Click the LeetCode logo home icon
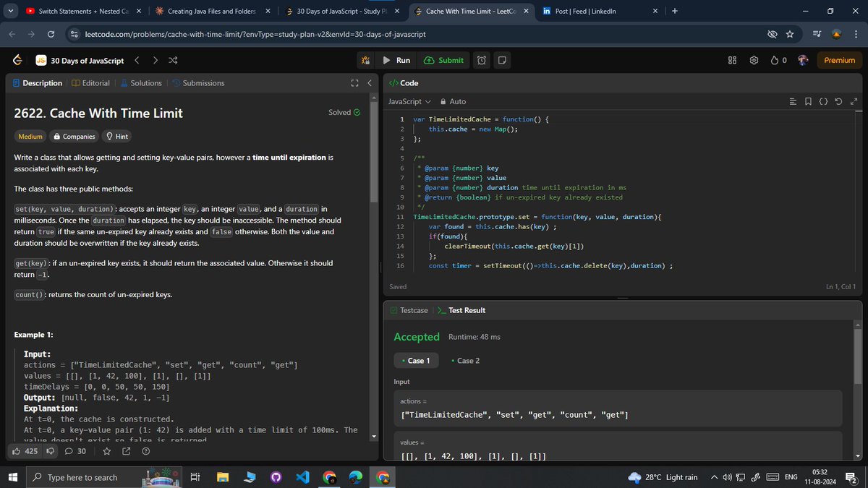The width and height of the screenshot is (868, 488). coord(17,61)
